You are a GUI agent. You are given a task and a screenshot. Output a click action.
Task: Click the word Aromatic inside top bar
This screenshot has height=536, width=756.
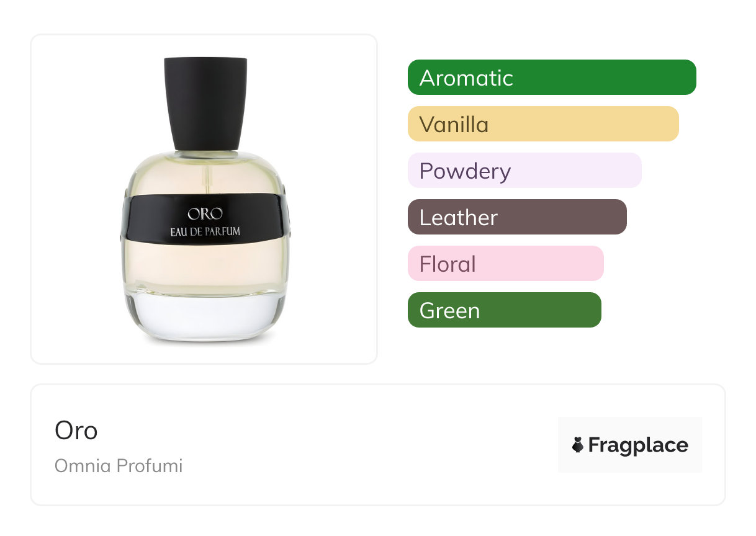466,78
